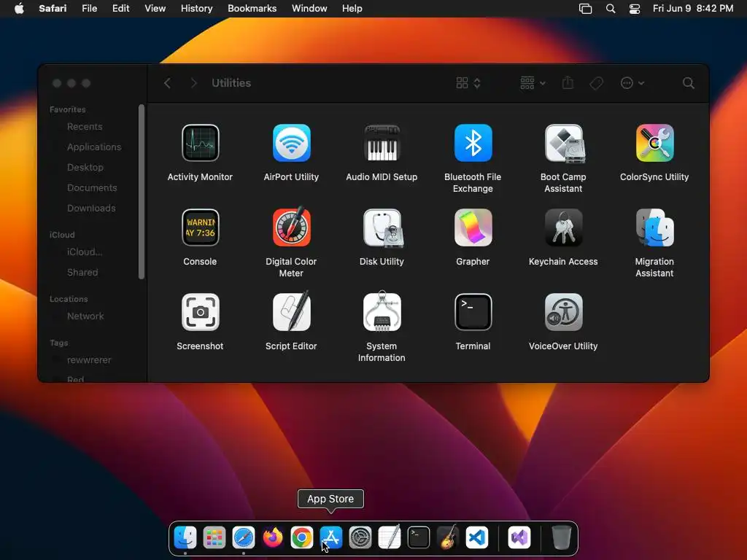Screen dimensions: 747x560
Task: Open Documents from the sidebar
Action: click(x=91, y=188)
